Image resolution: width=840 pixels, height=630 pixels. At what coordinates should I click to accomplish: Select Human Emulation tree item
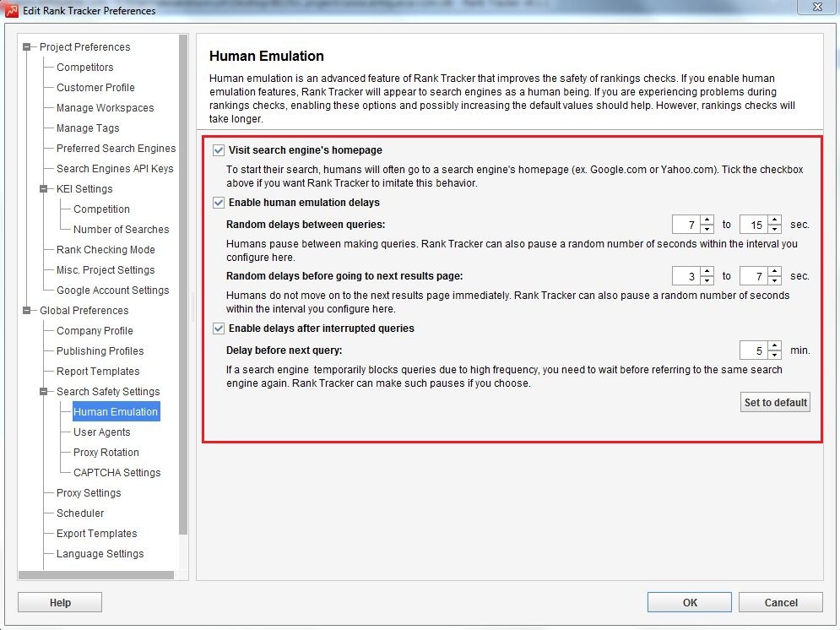(x=116, y=412)
